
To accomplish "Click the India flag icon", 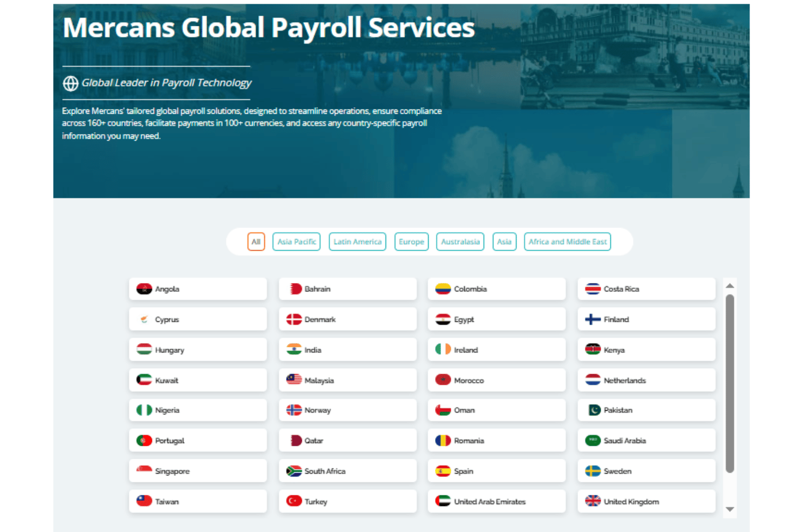I will 294,350.
